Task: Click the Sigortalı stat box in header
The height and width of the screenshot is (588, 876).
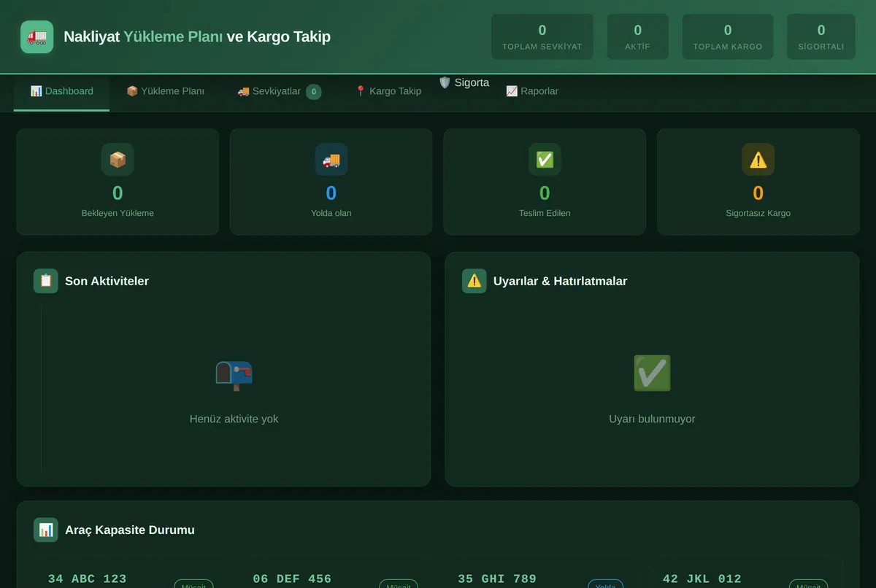Action: click(x=821, y=36)
